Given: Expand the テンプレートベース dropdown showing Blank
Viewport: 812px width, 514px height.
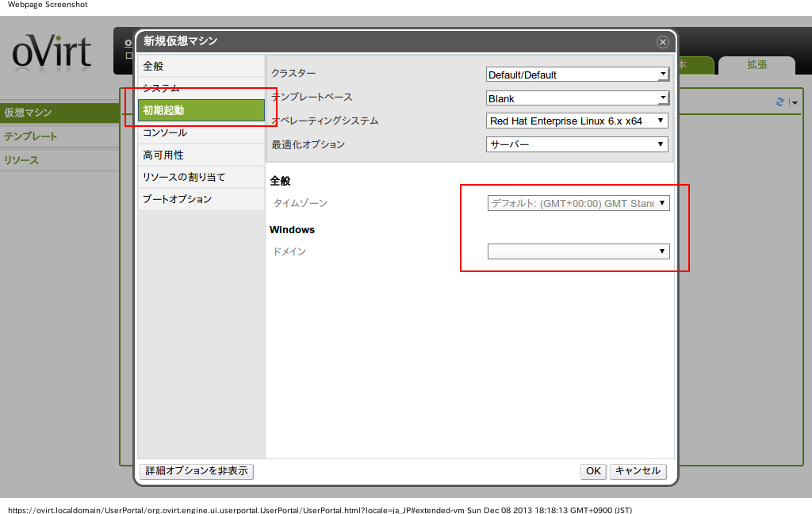Looking at the screenshot, I should (577, 98).
